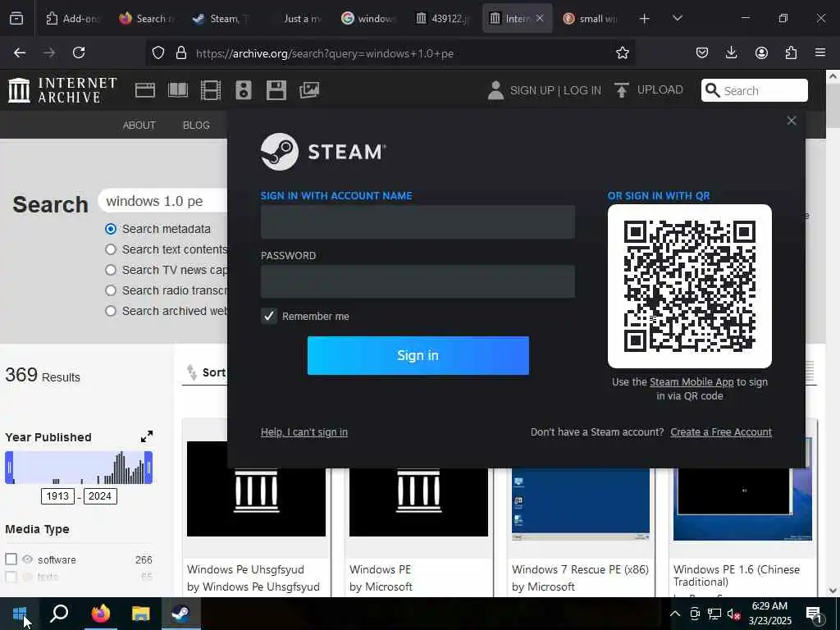Open Windows 7 Rescue PE thumbnail
The height and width of the screenshot is (630, 840).
(x=581, y=504)
